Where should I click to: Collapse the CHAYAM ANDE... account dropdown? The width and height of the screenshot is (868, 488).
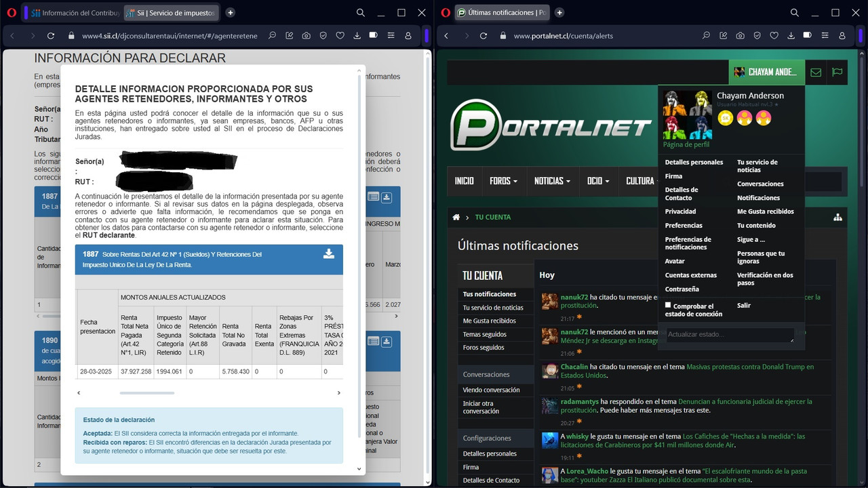pos(766,73)
